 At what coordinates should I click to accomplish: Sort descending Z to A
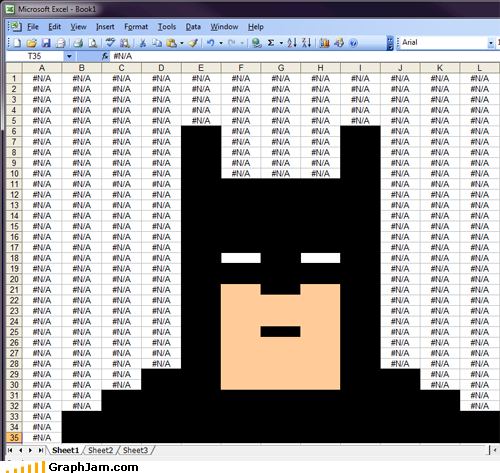pos(306,43)
